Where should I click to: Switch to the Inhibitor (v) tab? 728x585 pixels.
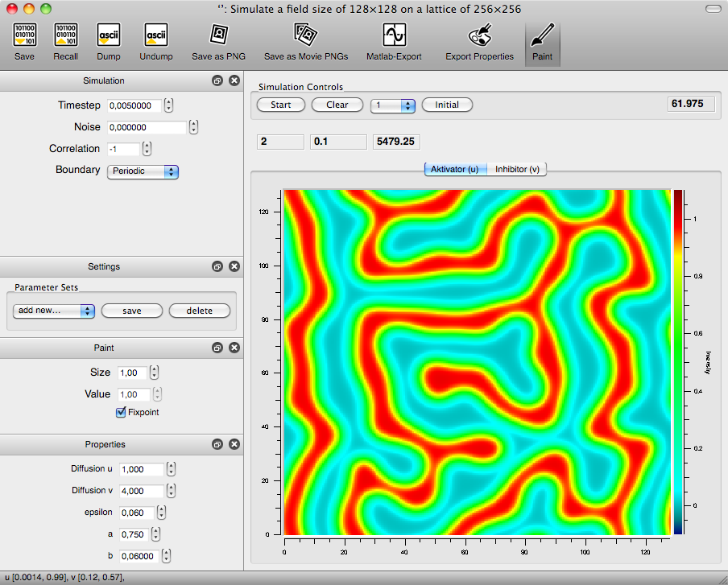(x=517, y=169)
